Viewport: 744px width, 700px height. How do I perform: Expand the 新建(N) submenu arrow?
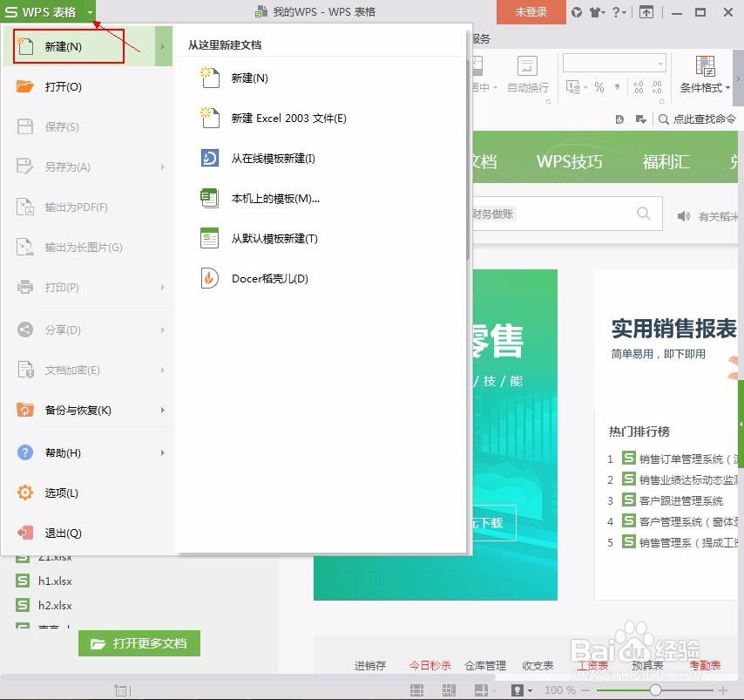(163, 46)
